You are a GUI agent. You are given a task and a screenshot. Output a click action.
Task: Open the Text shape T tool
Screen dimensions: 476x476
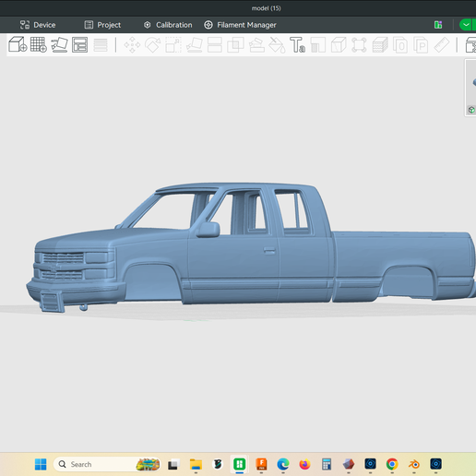click(x=297, y=45)
